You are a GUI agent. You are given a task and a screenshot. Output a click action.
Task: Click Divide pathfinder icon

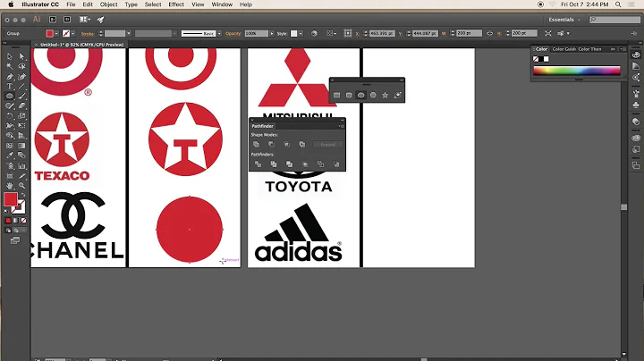pyautogui.click(x=258, y=164)
